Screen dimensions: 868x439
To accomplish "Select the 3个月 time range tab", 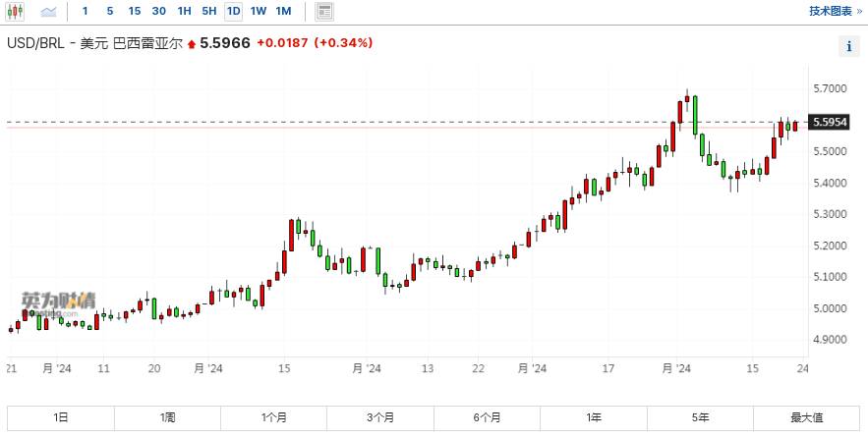I will 380,417.
